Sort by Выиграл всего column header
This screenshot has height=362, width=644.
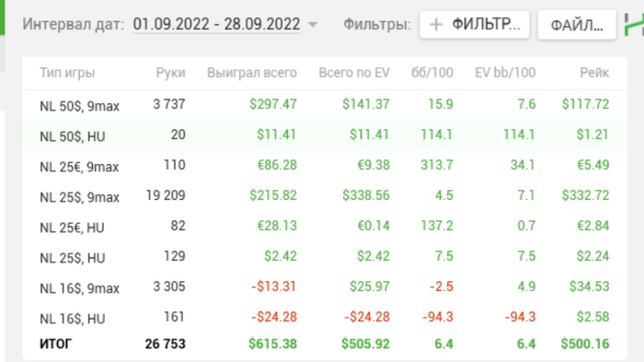click(252, 73)
